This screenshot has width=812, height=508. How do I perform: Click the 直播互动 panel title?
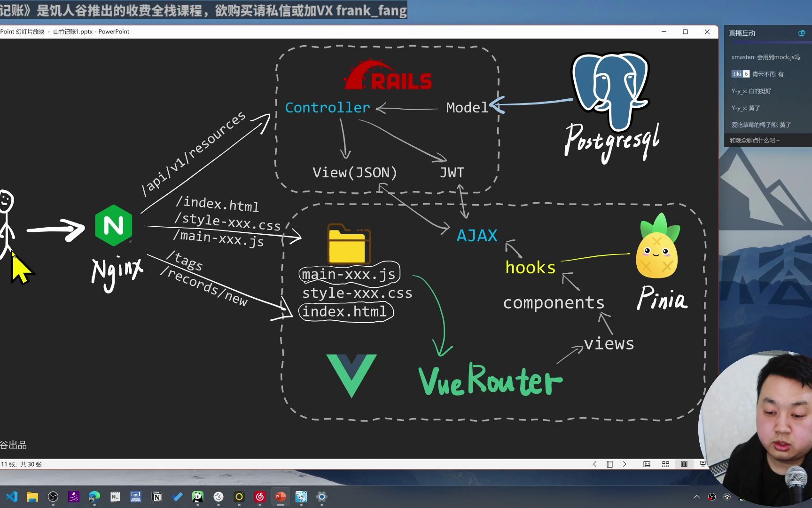pos(742,33)
